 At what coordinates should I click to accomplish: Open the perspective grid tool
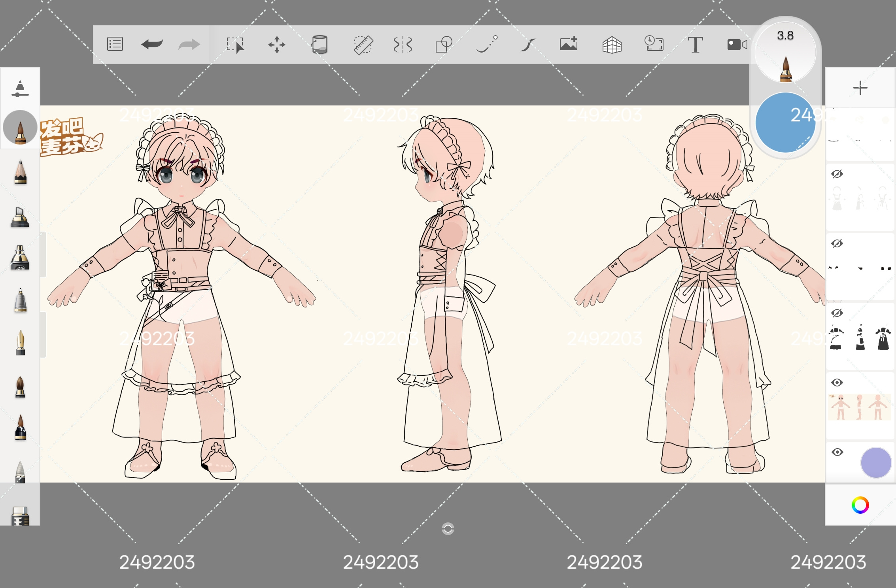(x=612, y=45)
